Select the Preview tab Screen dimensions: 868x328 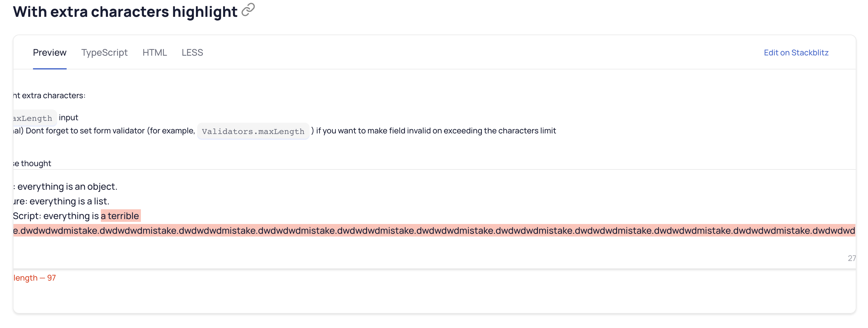[x=50, y=53]
